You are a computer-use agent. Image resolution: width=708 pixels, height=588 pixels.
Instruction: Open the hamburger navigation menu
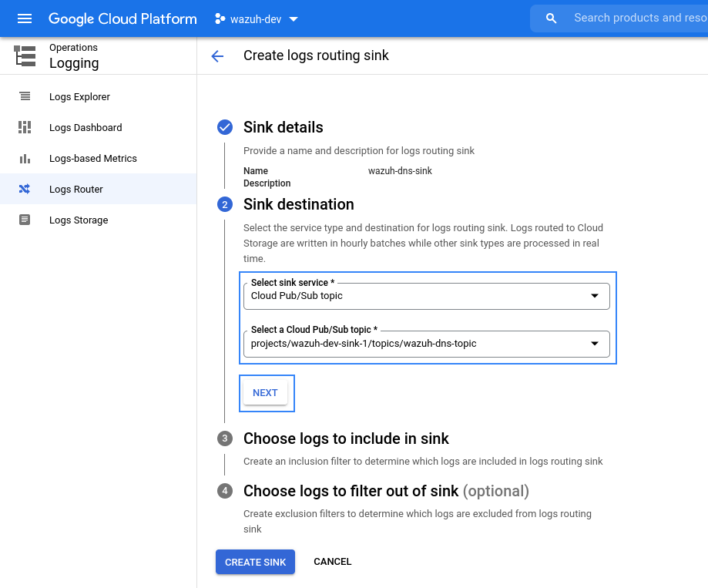(x=25, y=18)
